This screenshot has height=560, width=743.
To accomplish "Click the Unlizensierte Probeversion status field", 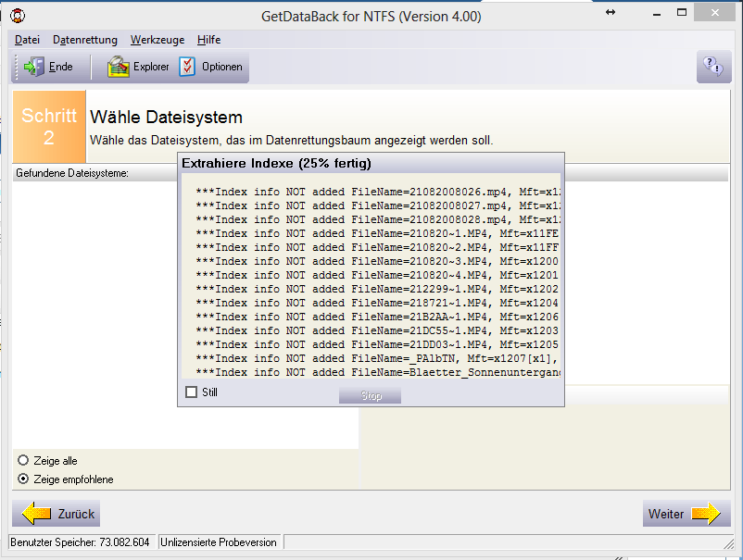I will tap(219, 542).
